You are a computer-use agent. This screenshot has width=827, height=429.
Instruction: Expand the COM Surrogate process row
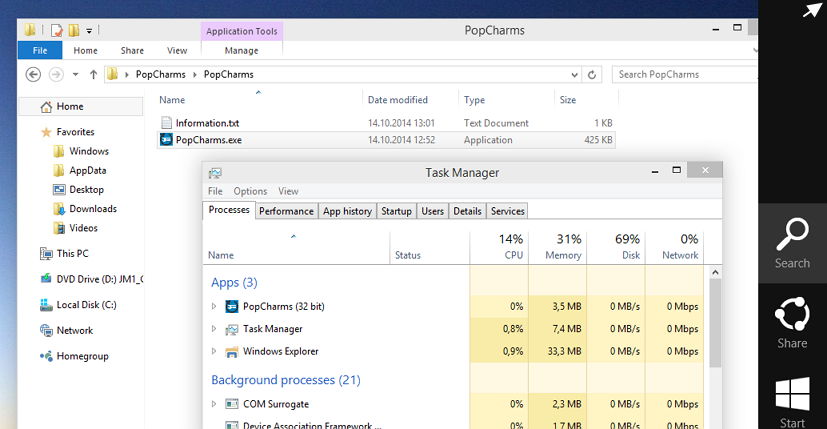coord(214,404)
